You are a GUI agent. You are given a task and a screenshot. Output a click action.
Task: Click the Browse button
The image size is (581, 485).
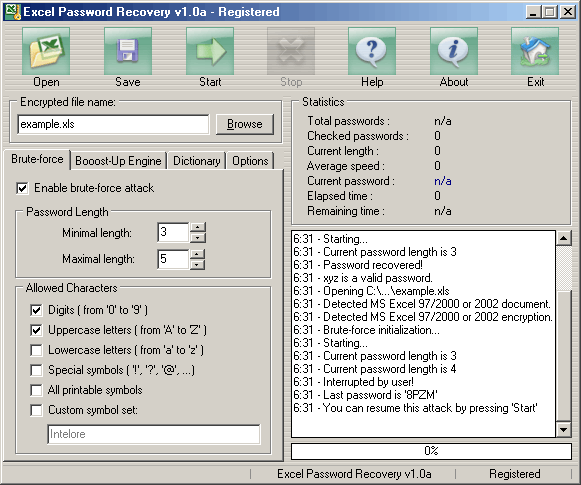[x=245, y=124]
